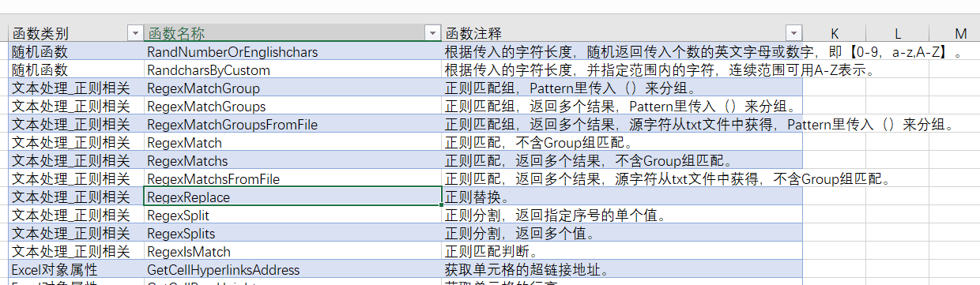This screenshot has width=980, height=285.
Task: Click the 函数名称 header cell
Action: point(292,33)
